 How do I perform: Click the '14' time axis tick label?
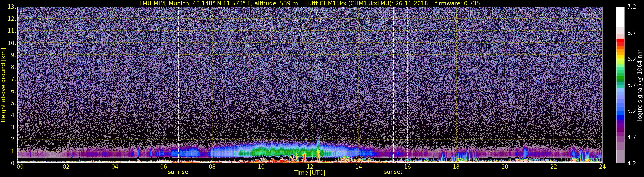click(x=358, y=167)
